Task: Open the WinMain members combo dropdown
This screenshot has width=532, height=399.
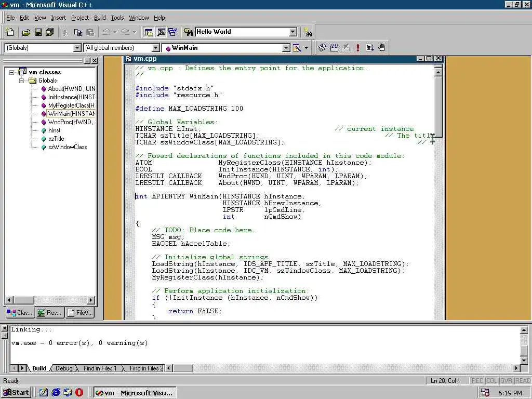Action: pos(286,48)
